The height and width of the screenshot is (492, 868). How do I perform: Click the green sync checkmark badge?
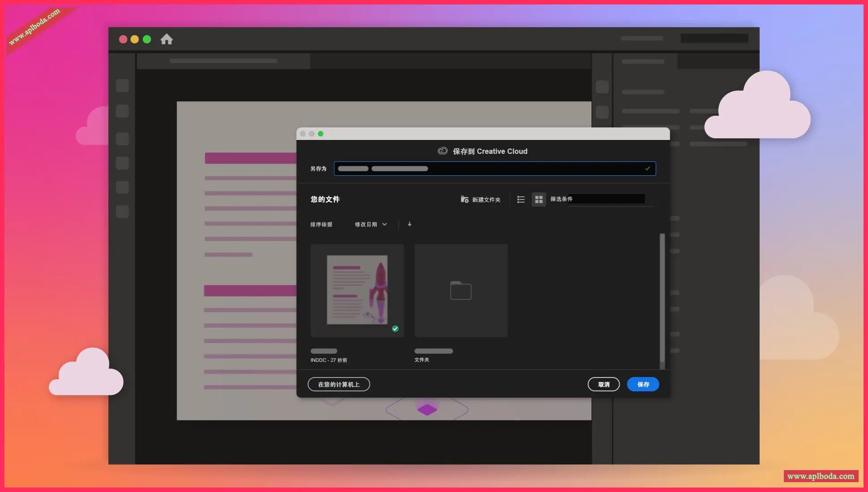click(395, 329)
